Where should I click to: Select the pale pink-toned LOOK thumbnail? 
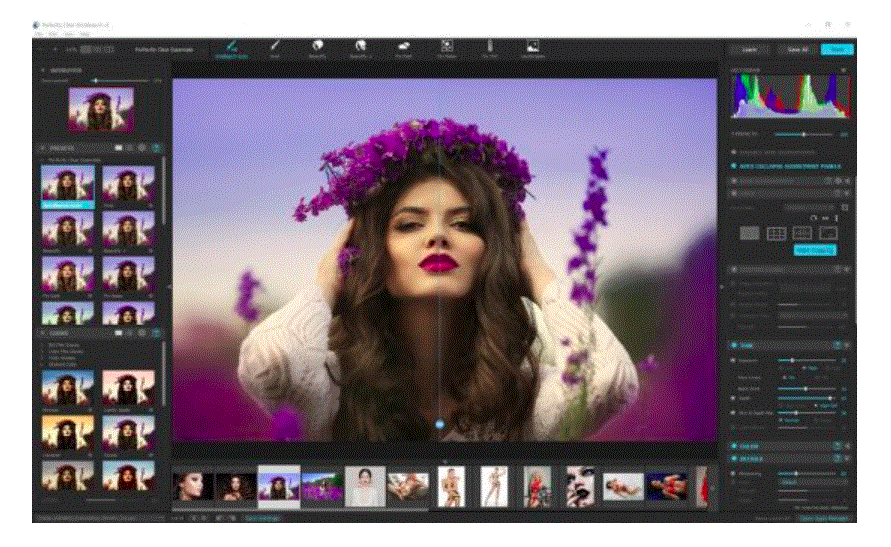(128, 389)
